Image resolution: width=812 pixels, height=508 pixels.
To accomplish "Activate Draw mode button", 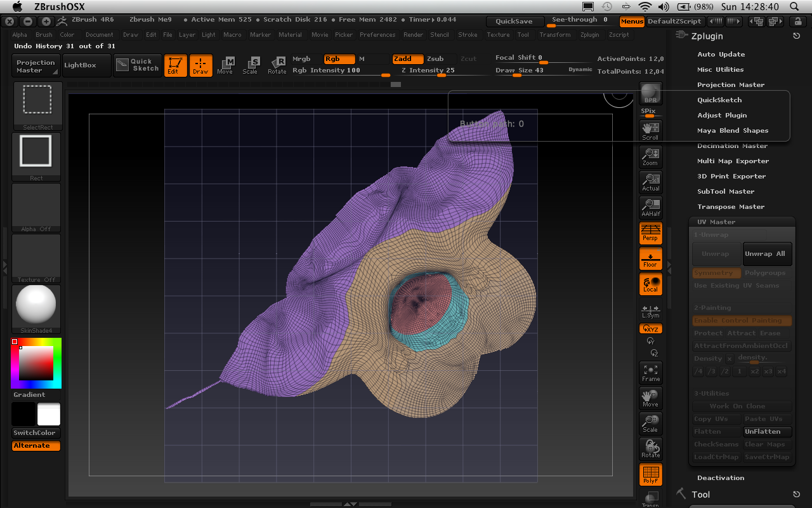I will 200,65.
